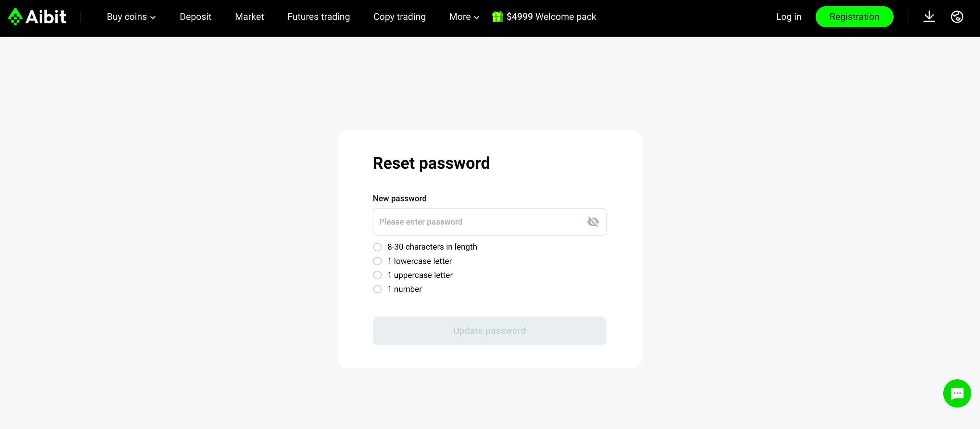This screenshot has height=429, width=980.
Task: Click the Log in link
Action: (788, 17)
